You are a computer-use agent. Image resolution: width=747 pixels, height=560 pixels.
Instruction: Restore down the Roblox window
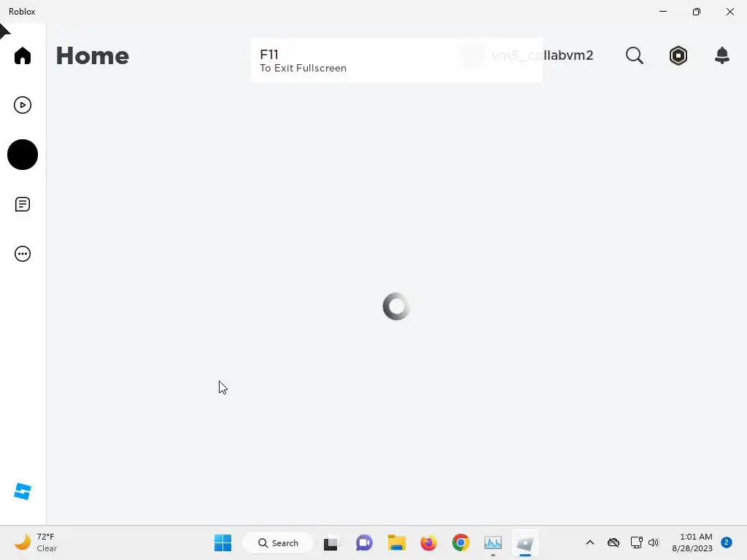click(697, 12)
